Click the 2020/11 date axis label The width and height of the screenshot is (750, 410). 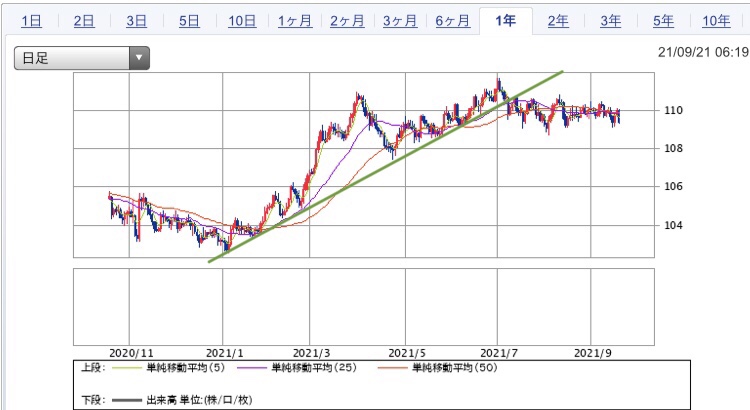(x=132, y=353)
